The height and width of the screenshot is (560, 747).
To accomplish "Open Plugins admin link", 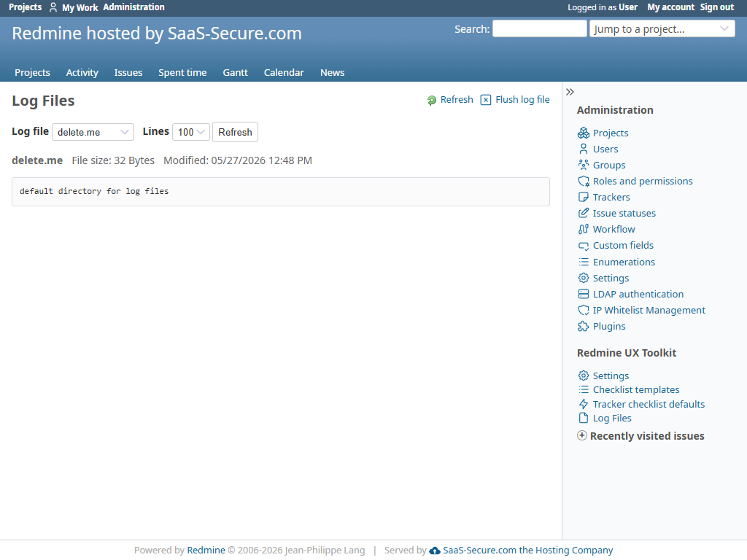I will 609,326.
